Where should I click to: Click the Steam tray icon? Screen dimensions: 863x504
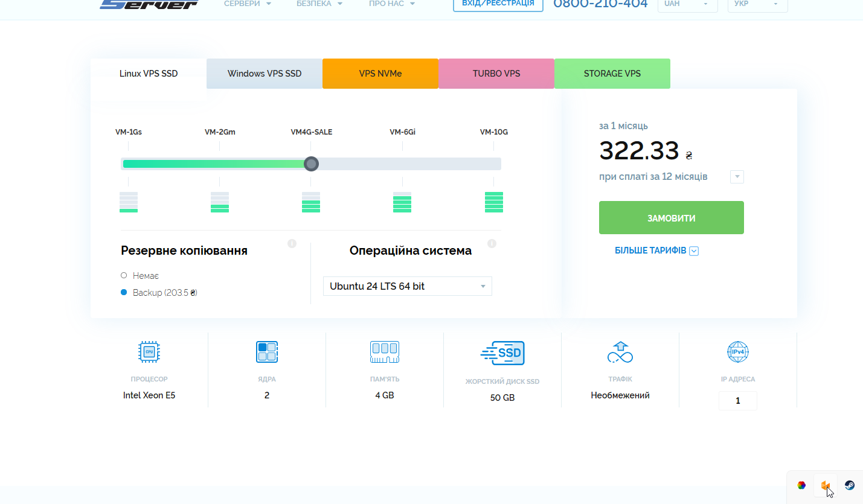849,485
